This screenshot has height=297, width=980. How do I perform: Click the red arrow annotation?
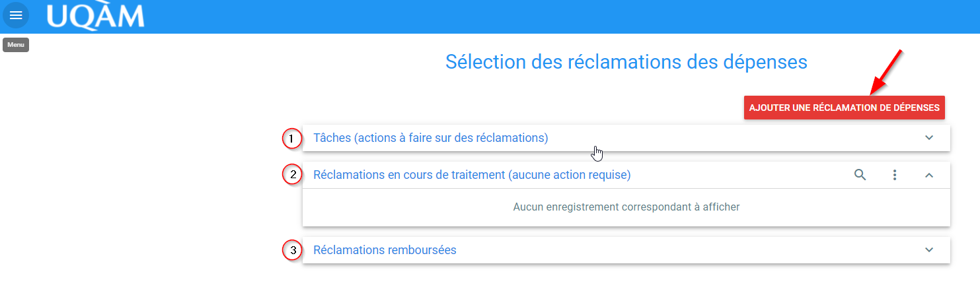[886, 71]
